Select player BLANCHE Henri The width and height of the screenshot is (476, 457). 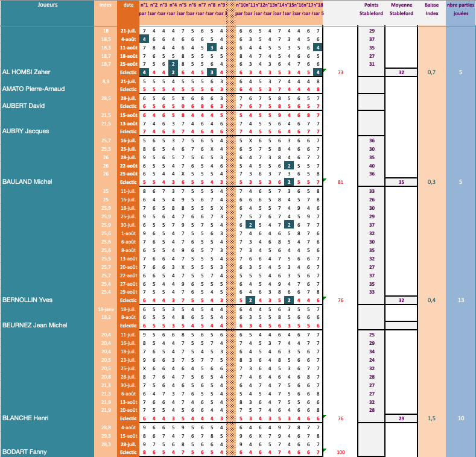(25, 418)
